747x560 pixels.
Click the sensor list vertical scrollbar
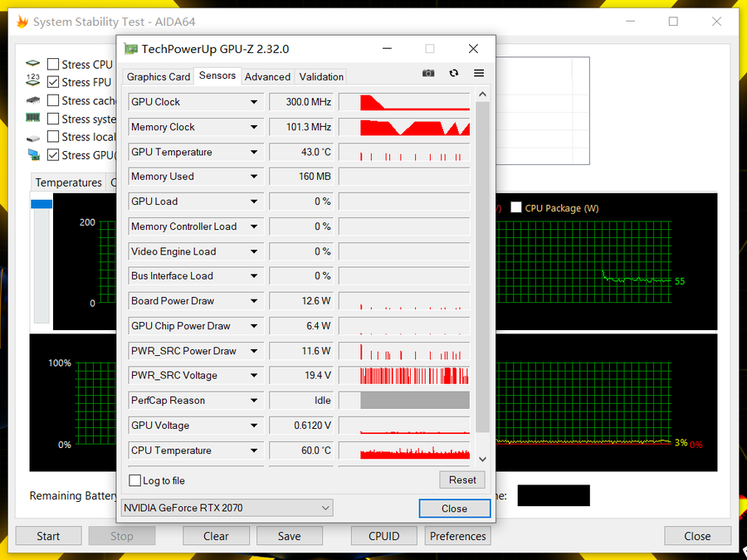(483, 265)
